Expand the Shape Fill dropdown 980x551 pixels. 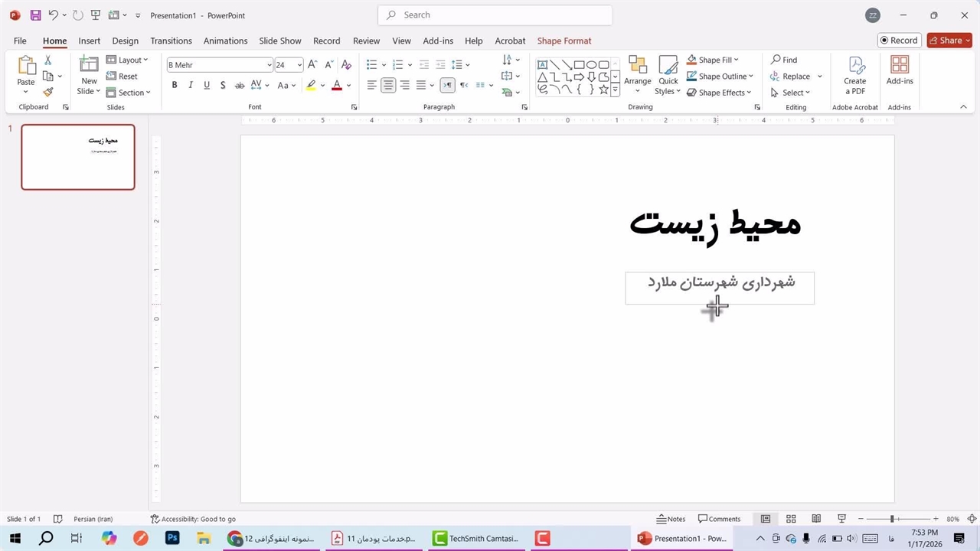coord(736,60)
